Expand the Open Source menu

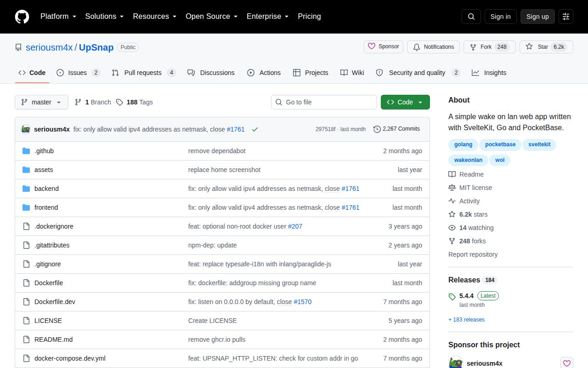coord(211,17)
